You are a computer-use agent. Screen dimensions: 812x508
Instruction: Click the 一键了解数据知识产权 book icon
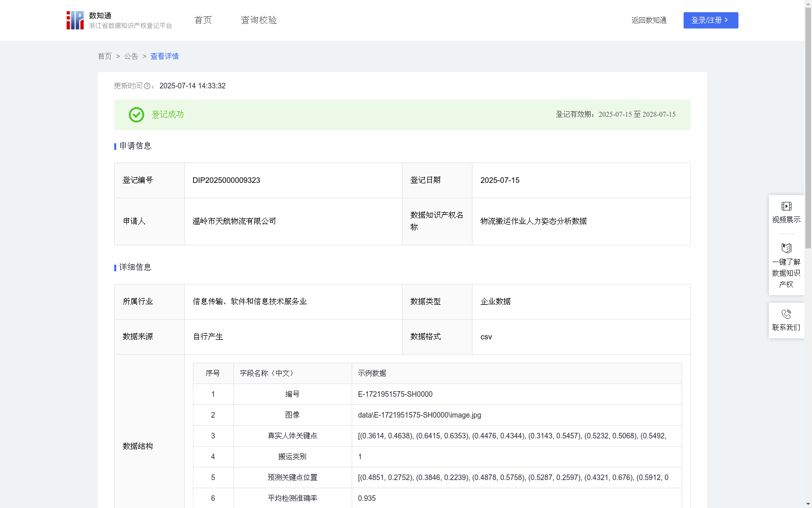[786, 248]
